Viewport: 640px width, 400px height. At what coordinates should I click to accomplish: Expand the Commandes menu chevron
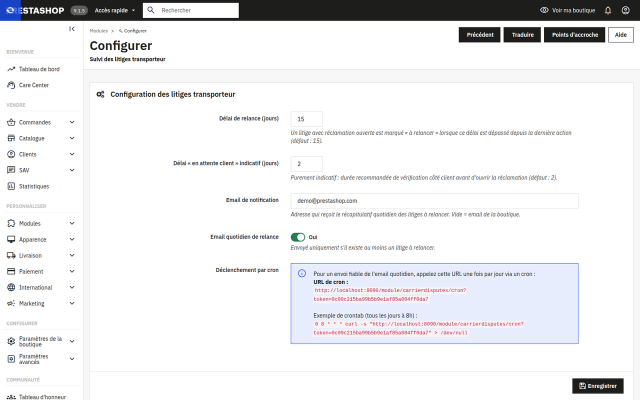tap(72, 122)
